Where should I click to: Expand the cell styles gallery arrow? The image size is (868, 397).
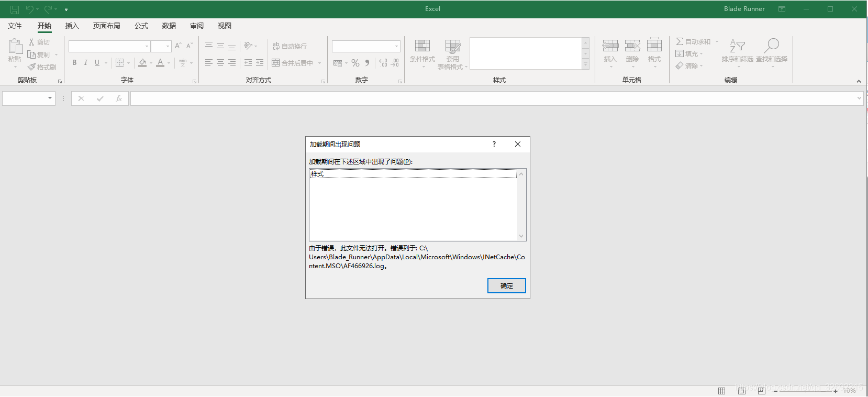click(x=586, y=64)
